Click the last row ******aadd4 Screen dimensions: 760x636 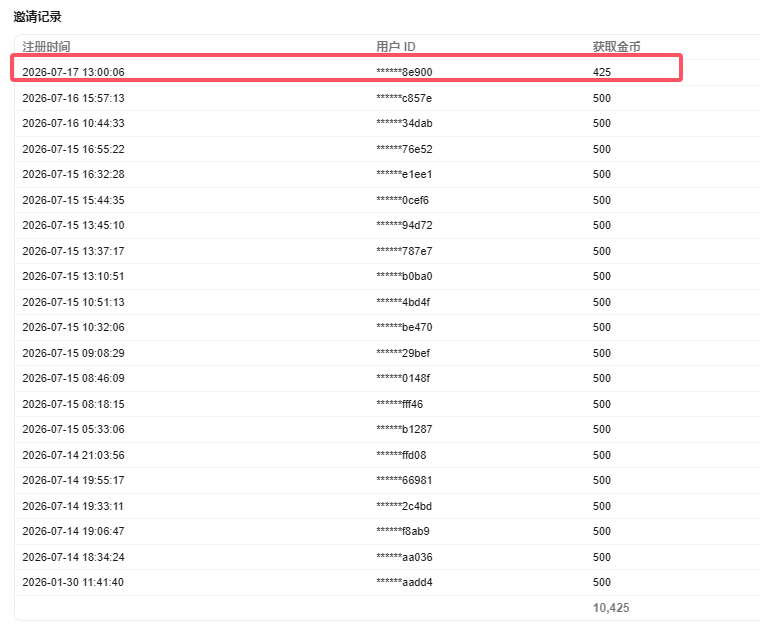coord(387,582)
